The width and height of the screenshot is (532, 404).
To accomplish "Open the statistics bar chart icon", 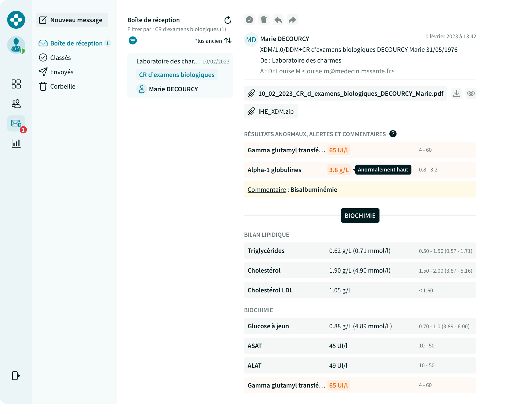I will [x=16, y=143].
